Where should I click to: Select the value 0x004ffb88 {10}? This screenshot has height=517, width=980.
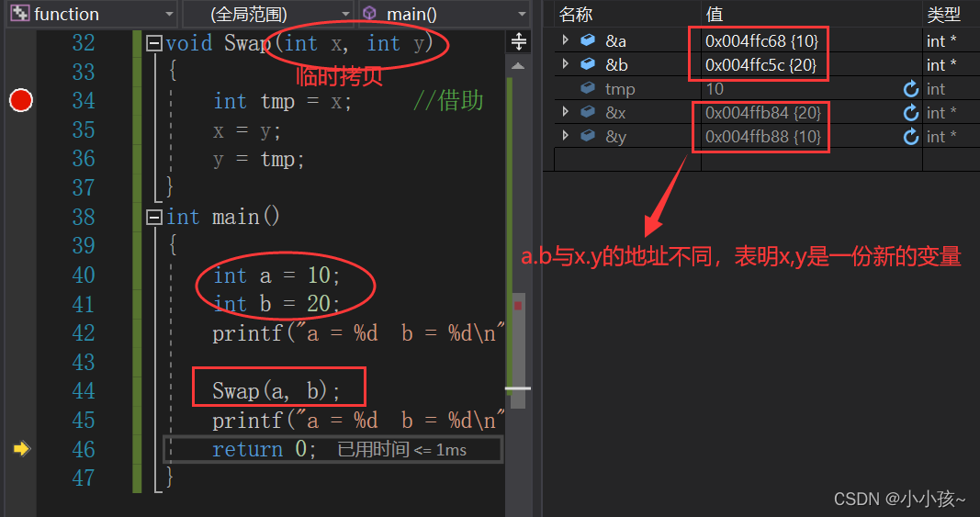[762, 136]
